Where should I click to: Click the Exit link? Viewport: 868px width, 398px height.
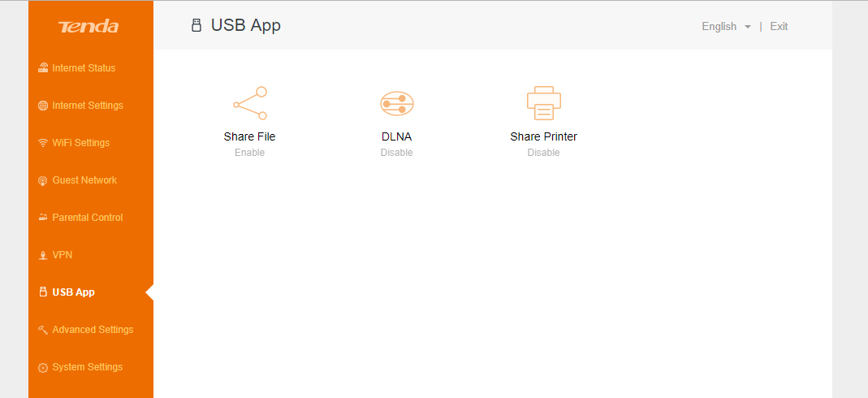click(779, 27)
